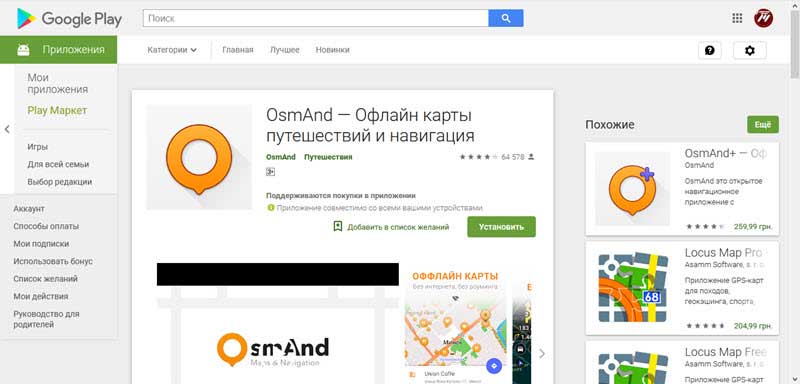Open the Главная tab
Screen dimensions: 800x384
click(x=238, y=50)
